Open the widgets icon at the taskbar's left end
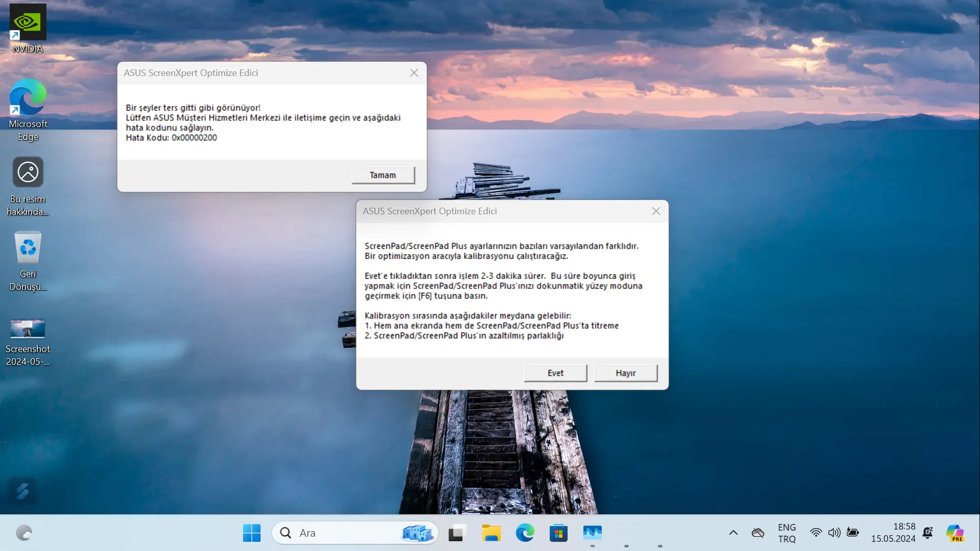The image size is (980, 551). click(23, 533)
